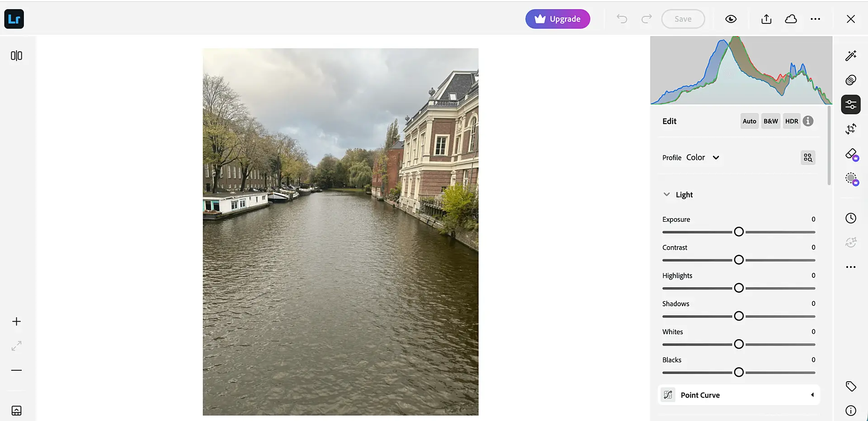Click the Upgrade button
The height and width of the screenshot is (421, 868).
(x=557, y=19)
